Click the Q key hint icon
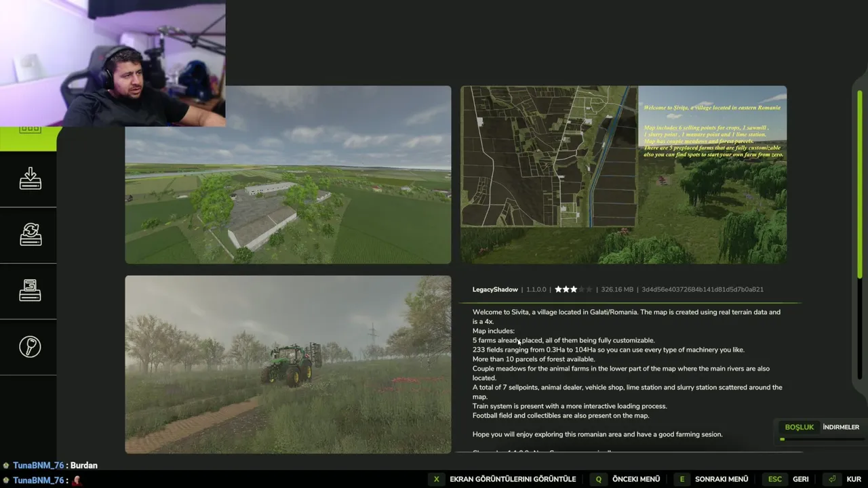This screenshot has height=488, width=868. (598, 479)
